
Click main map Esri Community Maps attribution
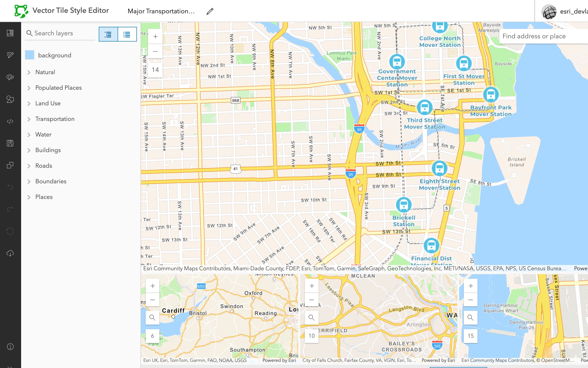point(355,268)
